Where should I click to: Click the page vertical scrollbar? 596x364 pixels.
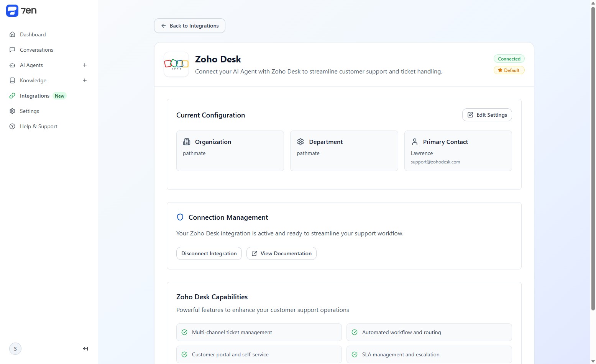coord(593,153)
